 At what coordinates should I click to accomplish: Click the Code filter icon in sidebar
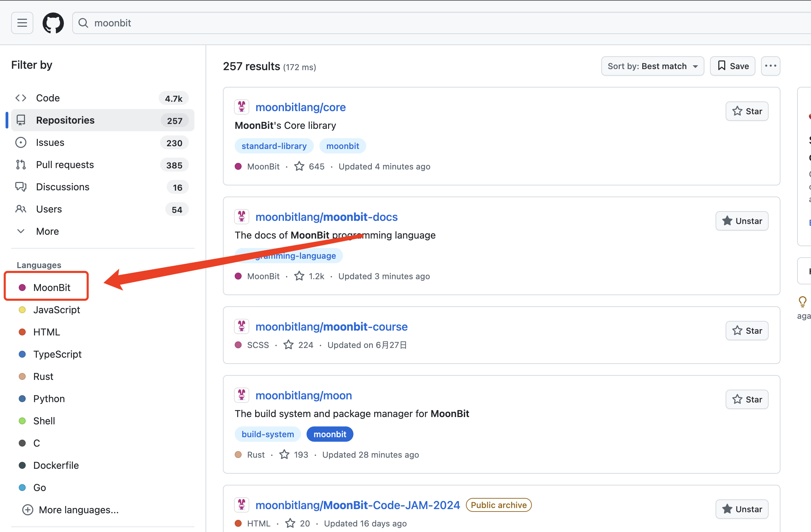click(21, 98)
